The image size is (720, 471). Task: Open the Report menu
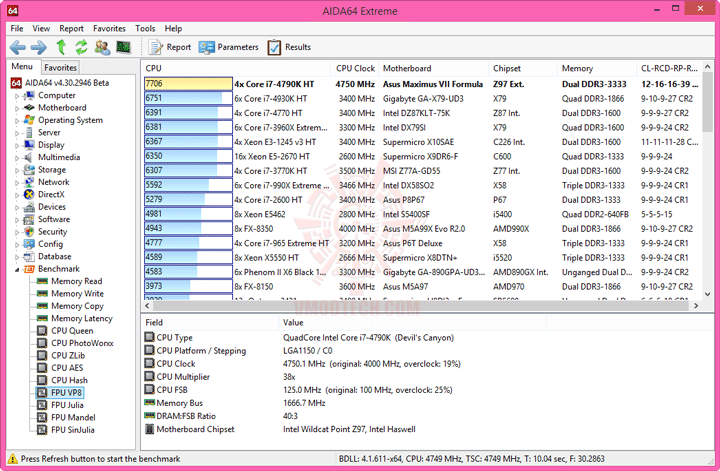click(71, 28)
